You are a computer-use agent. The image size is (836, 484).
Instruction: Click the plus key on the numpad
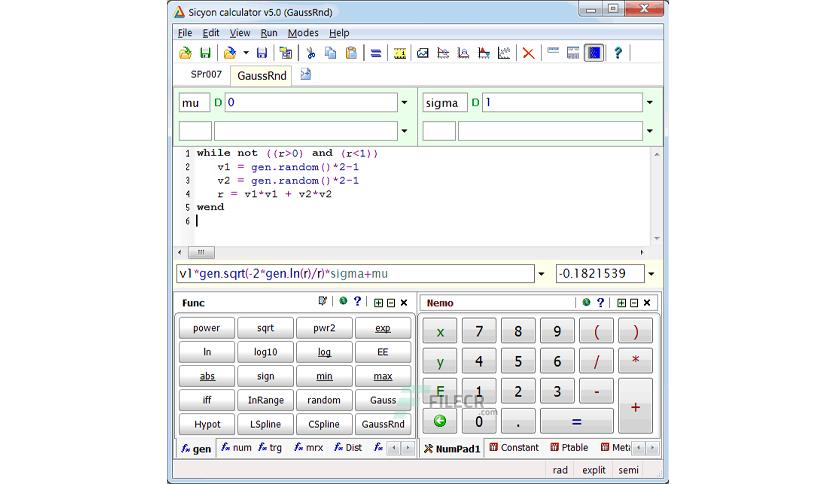(635, 407)
